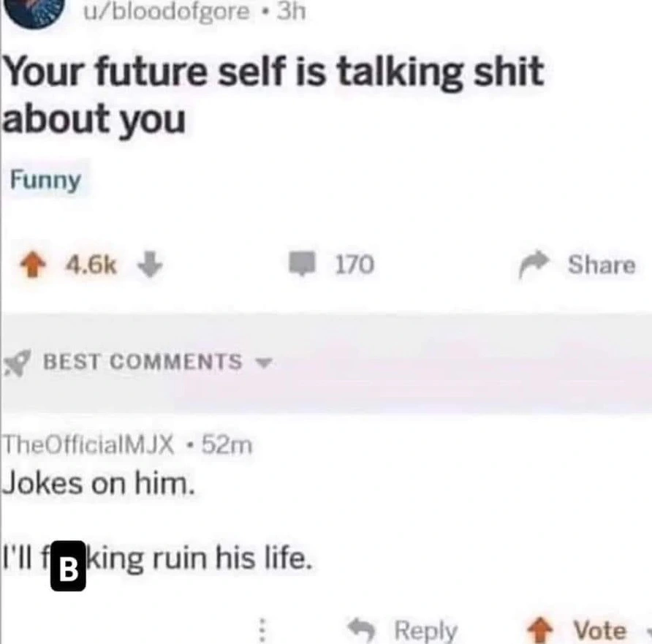Image resolution: width=652 pixels, height=644 pixels.
Task: Click the rocket icon beside Best Comments
Action: pos(18,363)
